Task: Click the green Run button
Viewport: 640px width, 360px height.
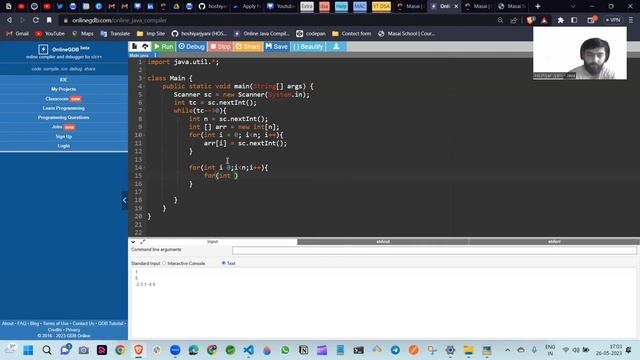Action: pos(164,47)
